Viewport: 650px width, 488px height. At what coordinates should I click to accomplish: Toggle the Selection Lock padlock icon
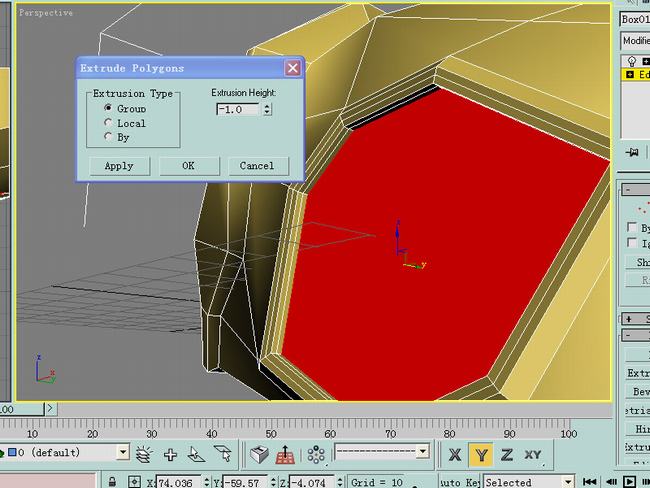click(x=112, y=482)
